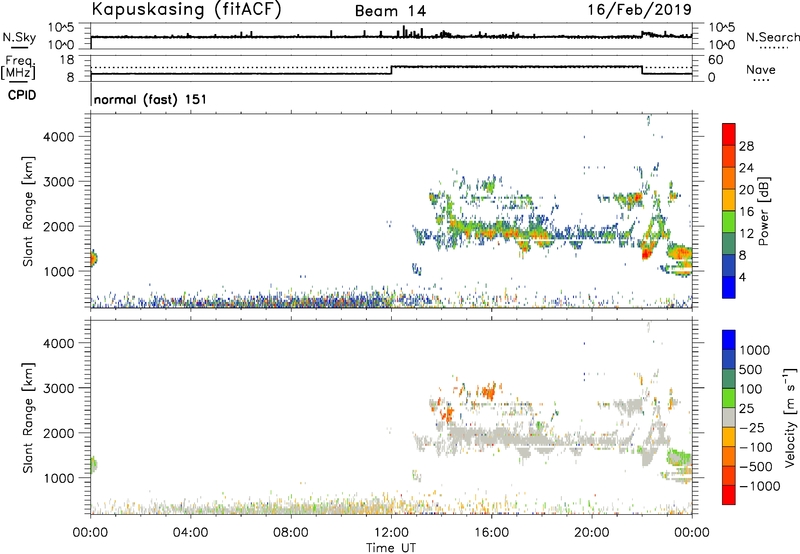Select the "N.Sky" legend label
800x554 pixels.
coord(19,38)
